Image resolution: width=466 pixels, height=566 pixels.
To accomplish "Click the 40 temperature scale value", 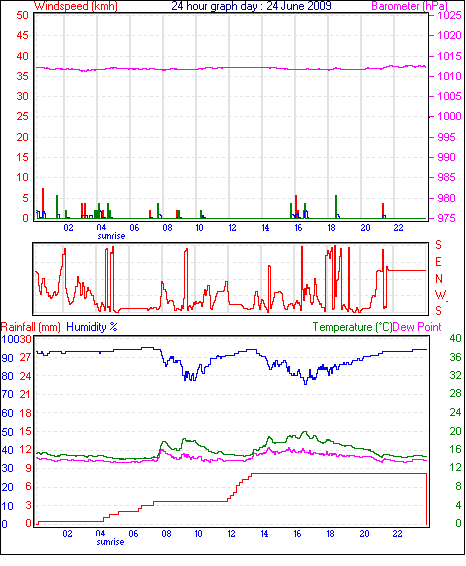I will [x=456, y=338].
